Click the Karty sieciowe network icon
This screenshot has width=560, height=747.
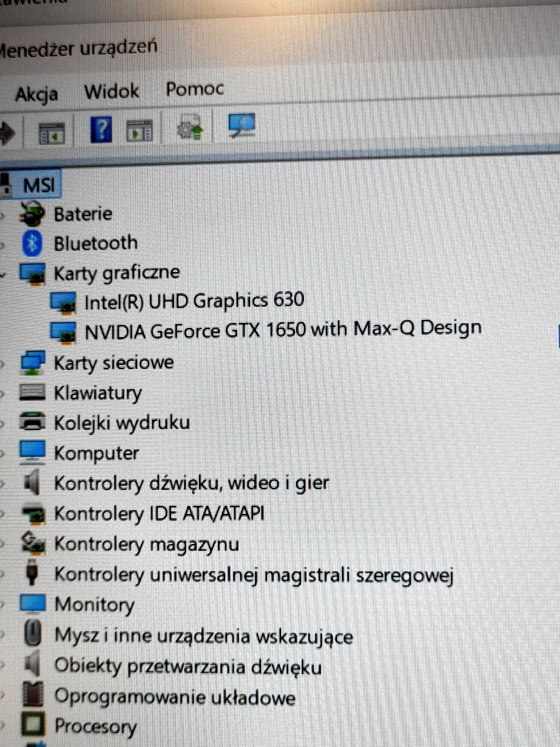pyautogui.click(x=32, y=363)
